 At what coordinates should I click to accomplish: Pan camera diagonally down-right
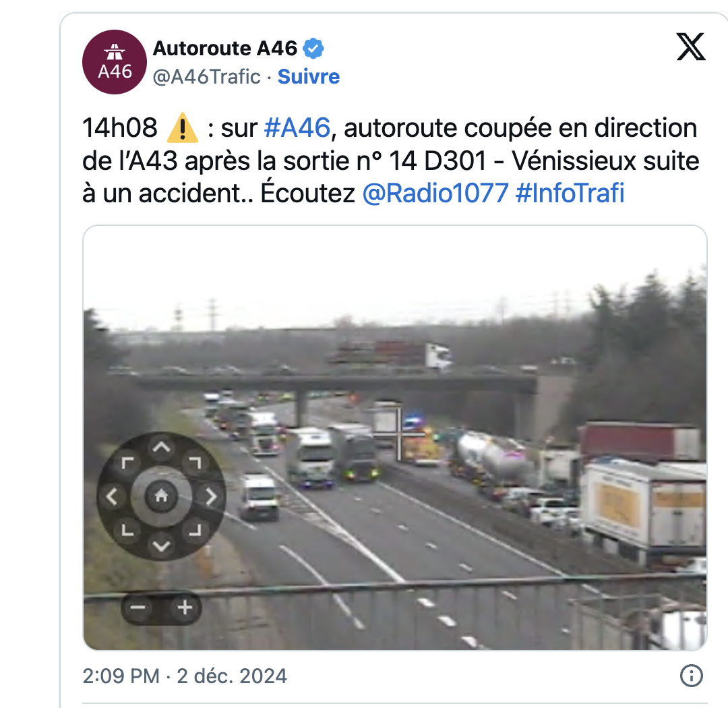tap(195, 530)
